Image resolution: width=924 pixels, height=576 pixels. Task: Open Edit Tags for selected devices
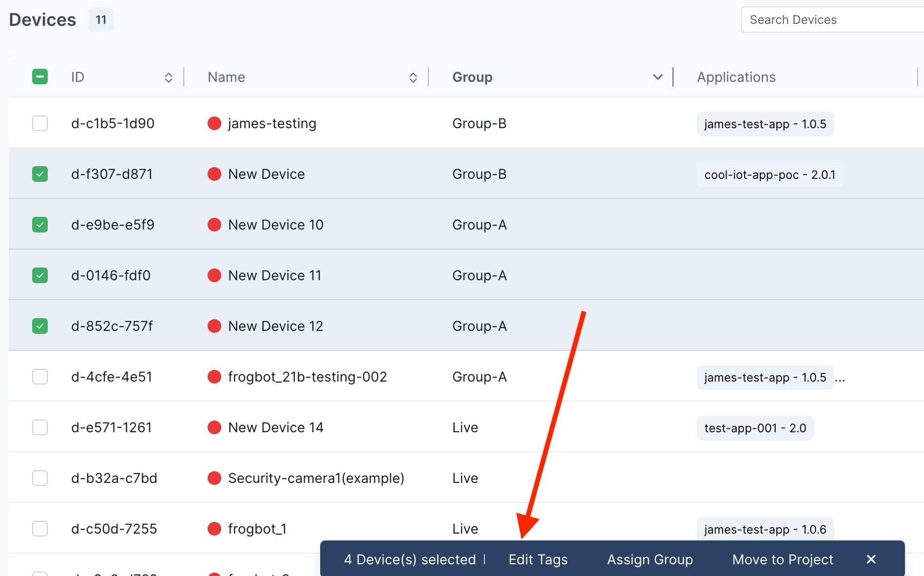tap(538, 559)
